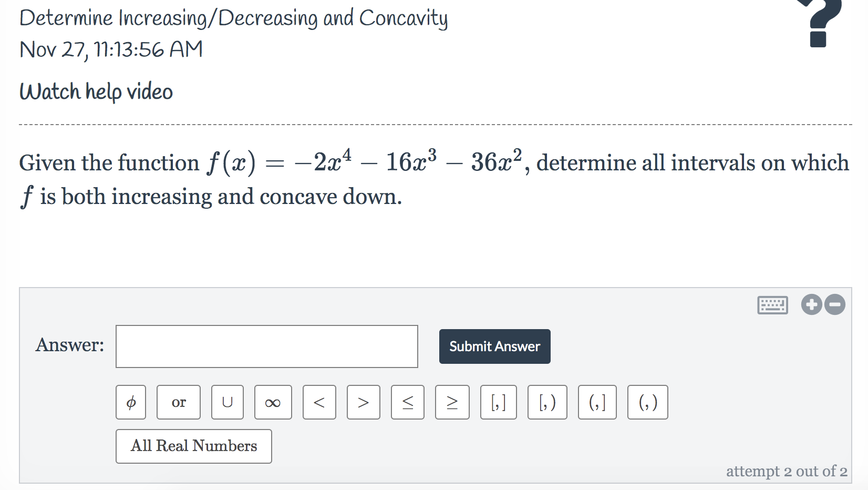868x490 pixels.
Task: Click the plus zoom-in icon
Action: click(x=811, y=304)
